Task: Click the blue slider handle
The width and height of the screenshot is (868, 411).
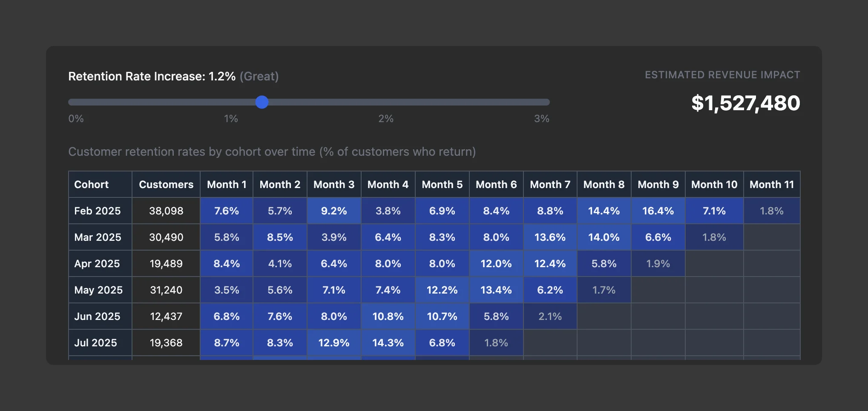Action: [x=262, y=102]
